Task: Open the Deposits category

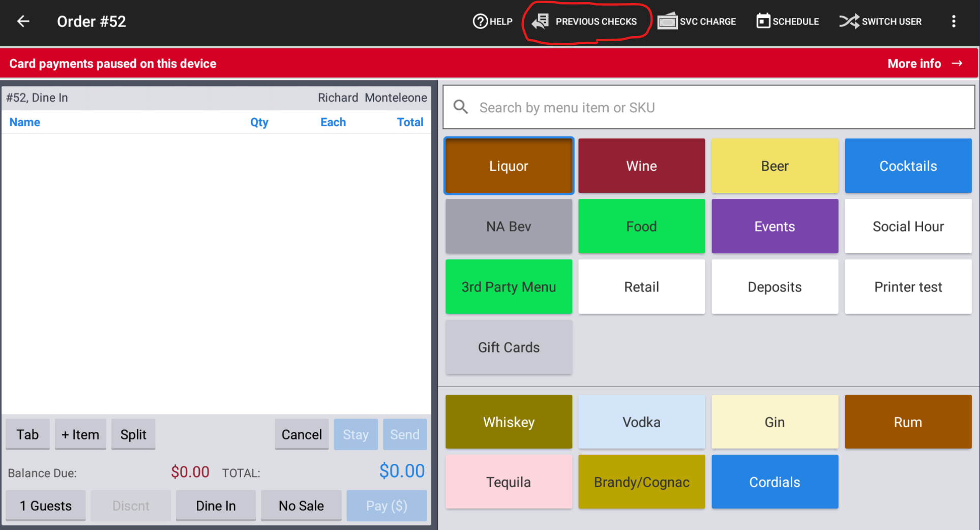Action: [775, 287]
